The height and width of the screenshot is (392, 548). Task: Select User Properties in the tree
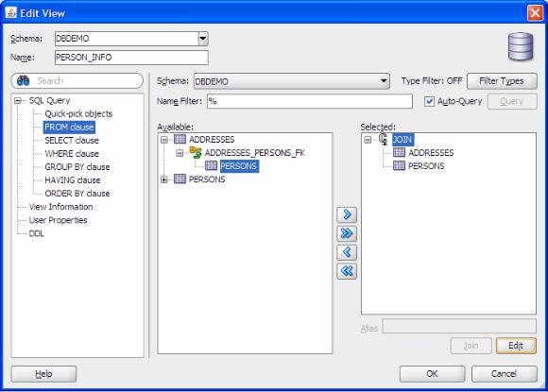point(58,220)
